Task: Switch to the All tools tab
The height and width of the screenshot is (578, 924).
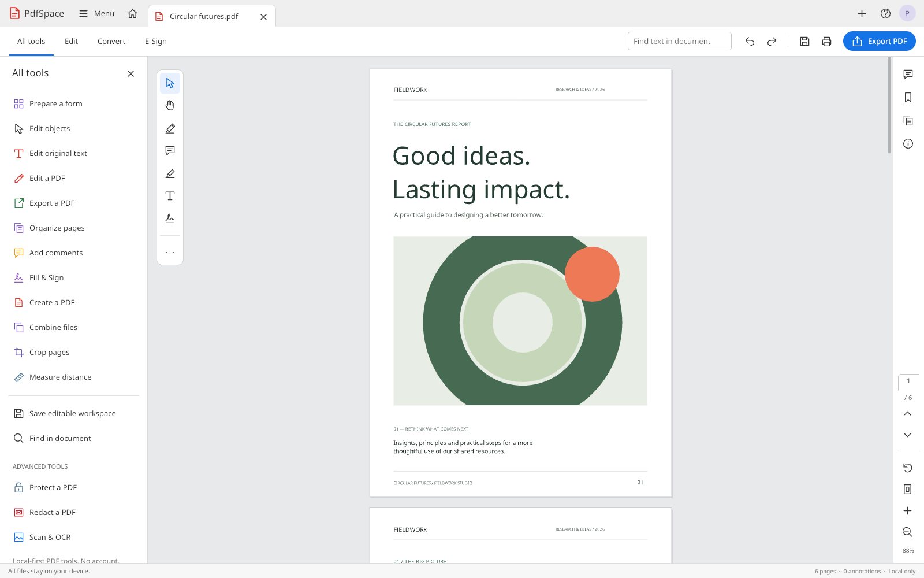Action: click(x=31, y=41)
